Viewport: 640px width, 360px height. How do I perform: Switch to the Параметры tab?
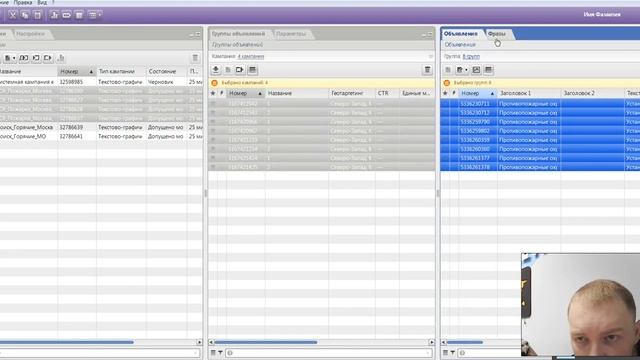(291, 34)
